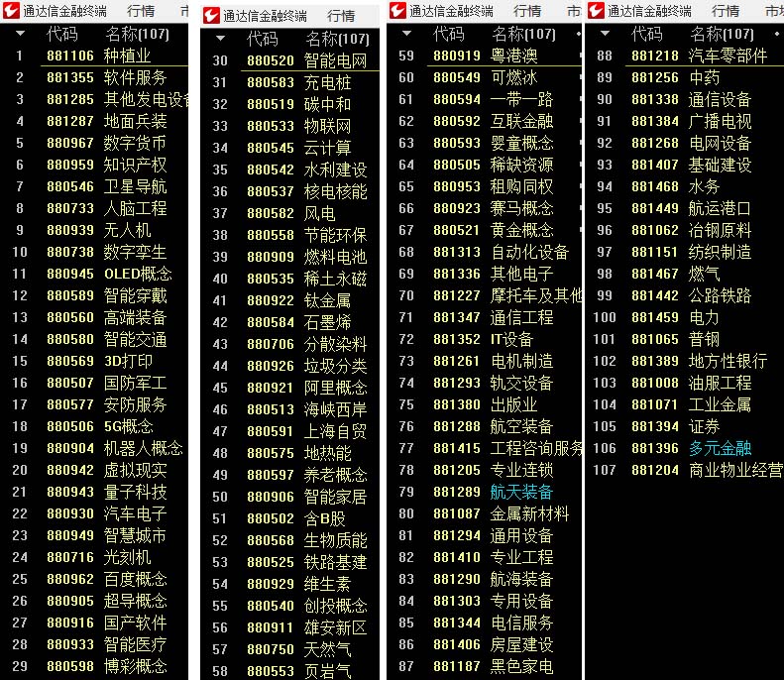Click the 通达信 logo above row 30
Viewport: 784px width, 680px height.
coord(211,16)
